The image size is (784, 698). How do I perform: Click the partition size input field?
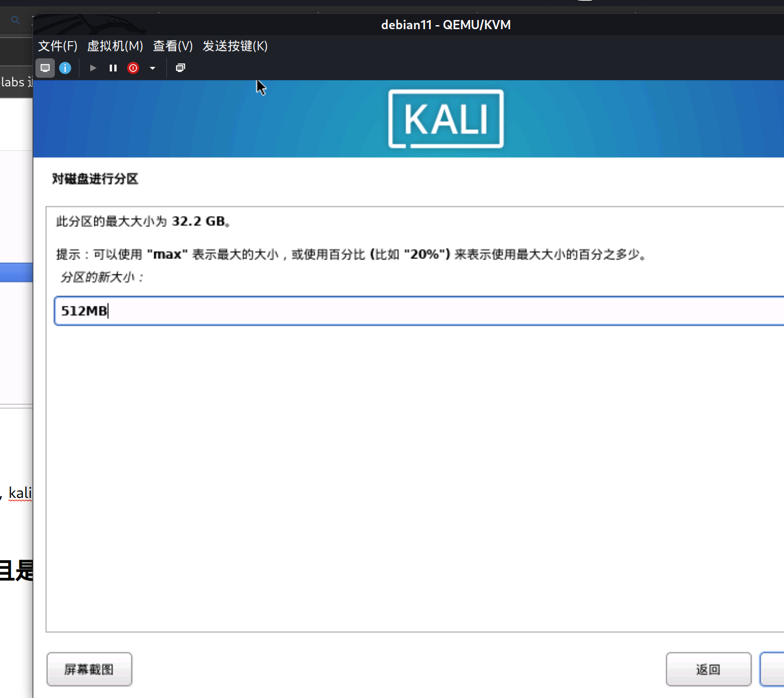click(419, 311)
